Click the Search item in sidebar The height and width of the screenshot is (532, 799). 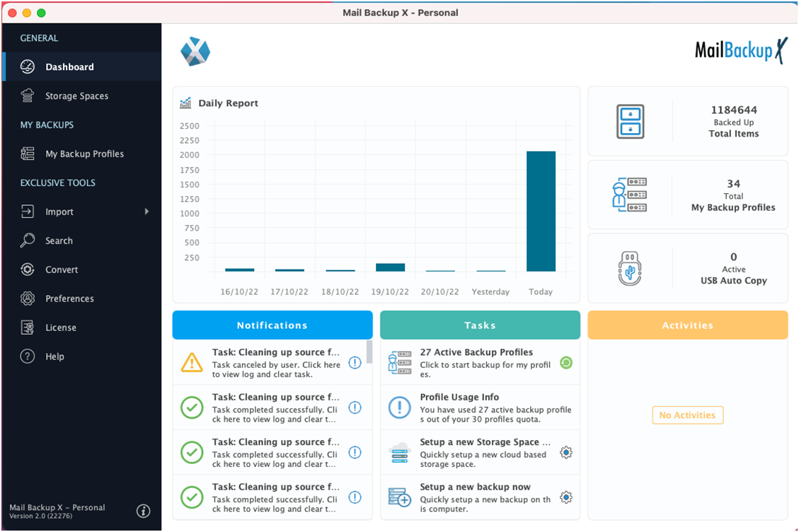tap(82, 240)
